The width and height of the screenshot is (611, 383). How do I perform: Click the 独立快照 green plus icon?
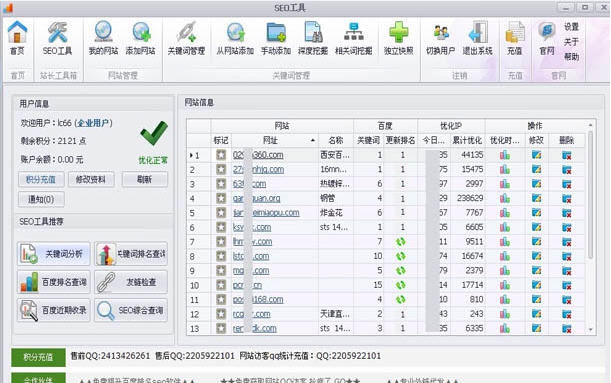[x=399, y=38]
